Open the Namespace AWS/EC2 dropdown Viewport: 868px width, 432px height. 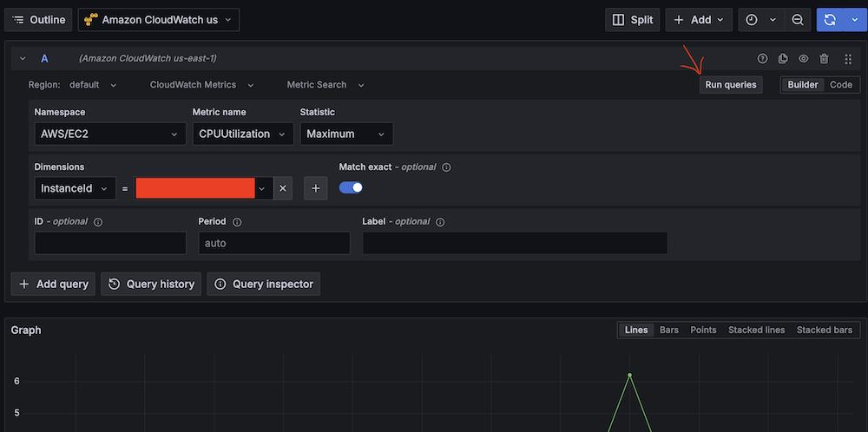pos(110,134)
